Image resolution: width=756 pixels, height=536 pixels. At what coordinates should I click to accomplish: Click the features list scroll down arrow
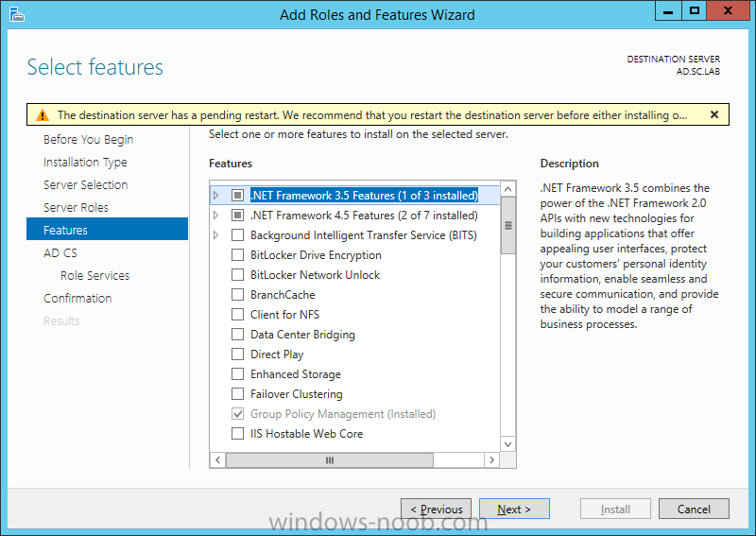(x=507, y=444)
